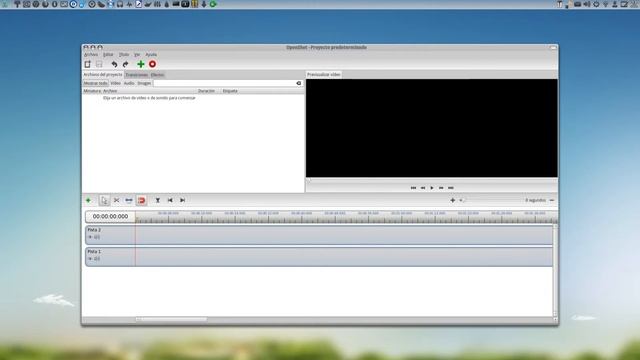Click the red Export Video icon

coord(152,64)
